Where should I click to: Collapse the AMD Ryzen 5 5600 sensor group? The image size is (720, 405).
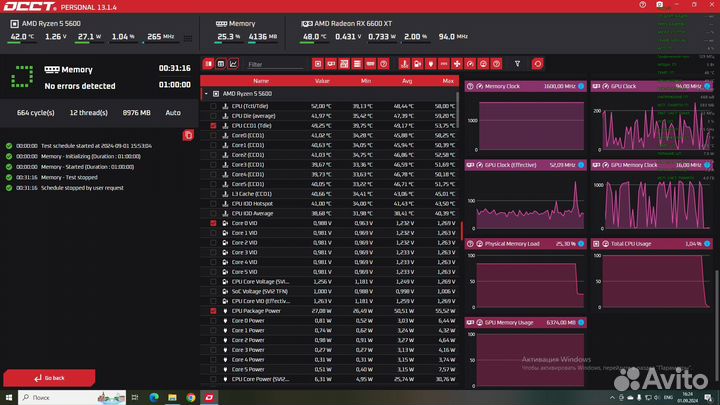coord(206,93)
